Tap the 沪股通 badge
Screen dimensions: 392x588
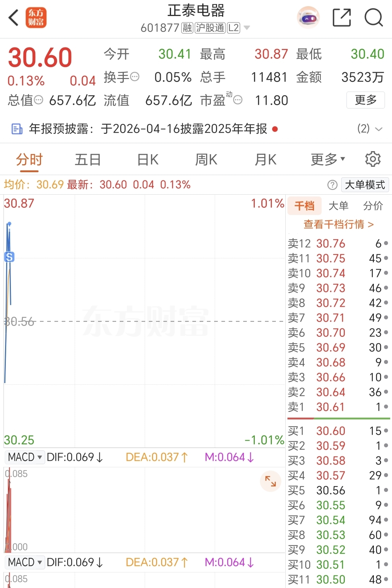click(210, 28)
